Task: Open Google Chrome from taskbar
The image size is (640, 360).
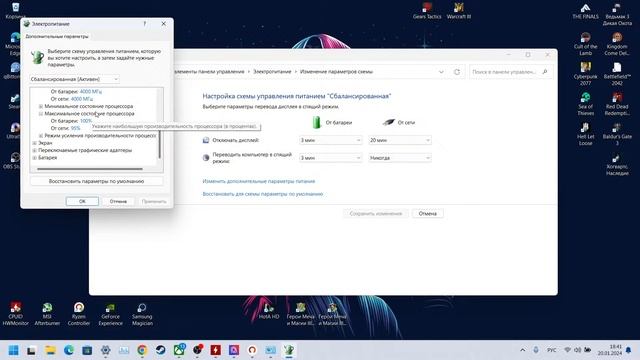Action: pos(142,350)
